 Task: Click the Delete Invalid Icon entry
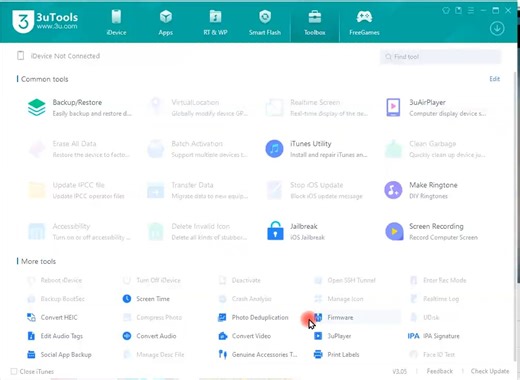198,231
